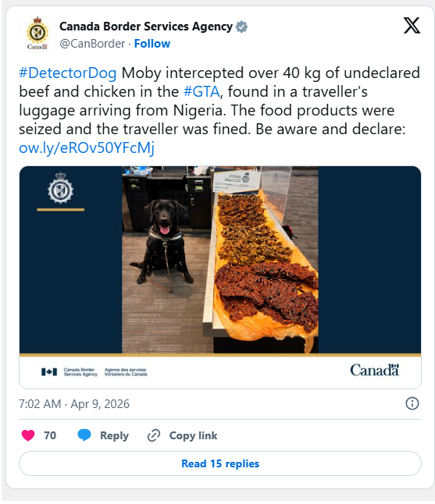Click Copy link text
Viewport: 435px width, 504px height.
pos(193,435)
